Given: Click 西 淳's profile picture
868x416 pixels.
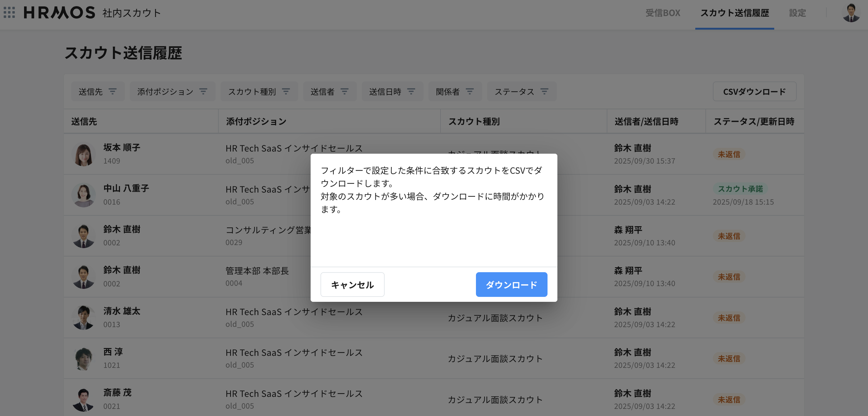Looking at the screenshot, I should (x=84, y=358).
